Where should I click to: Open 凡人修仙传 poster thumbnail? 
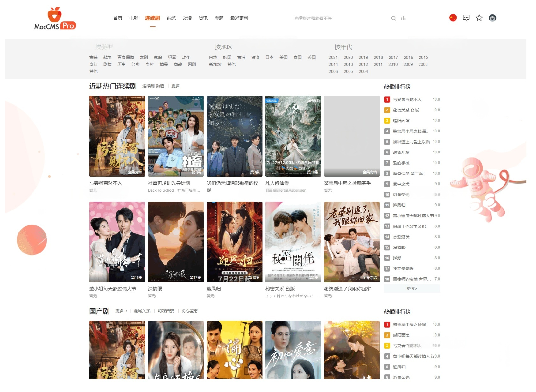pyautogui.click(x=293, y=136)
